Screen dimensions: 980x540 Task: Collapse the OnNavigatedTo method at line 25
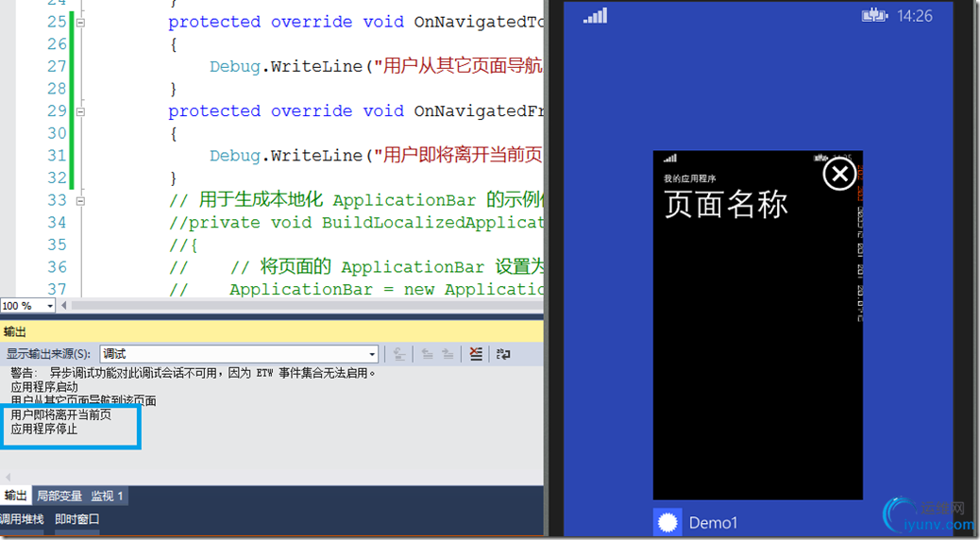tap(80, 23)
